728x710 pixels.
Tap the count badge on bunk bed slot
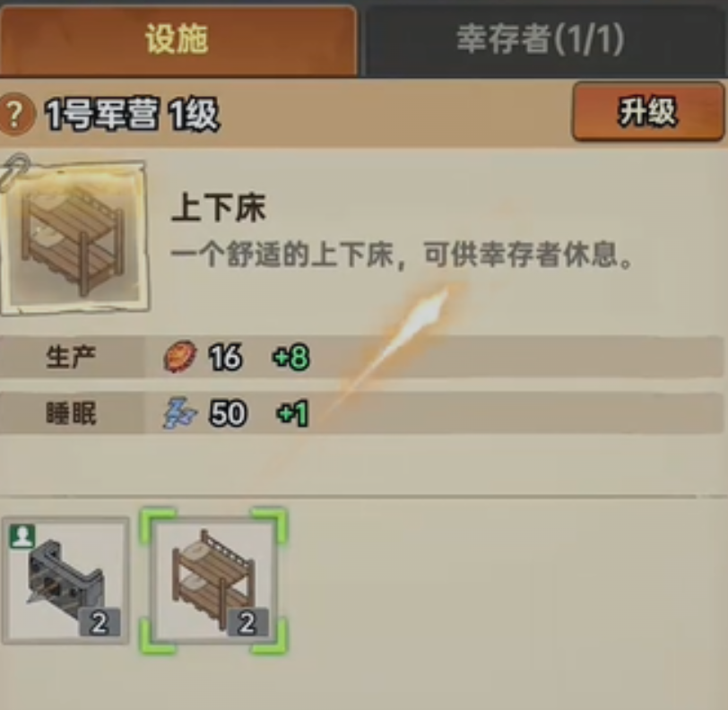[247, 623]
